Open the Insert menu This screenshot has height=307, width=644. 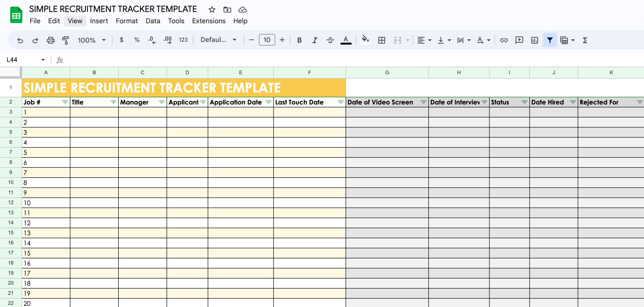point(99,21)
